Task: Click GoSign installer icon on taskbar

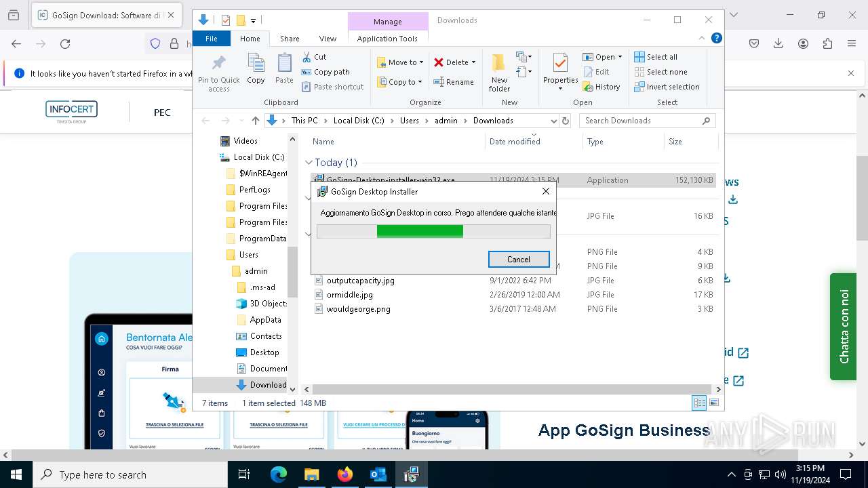Action: click(x=410, y=474)
